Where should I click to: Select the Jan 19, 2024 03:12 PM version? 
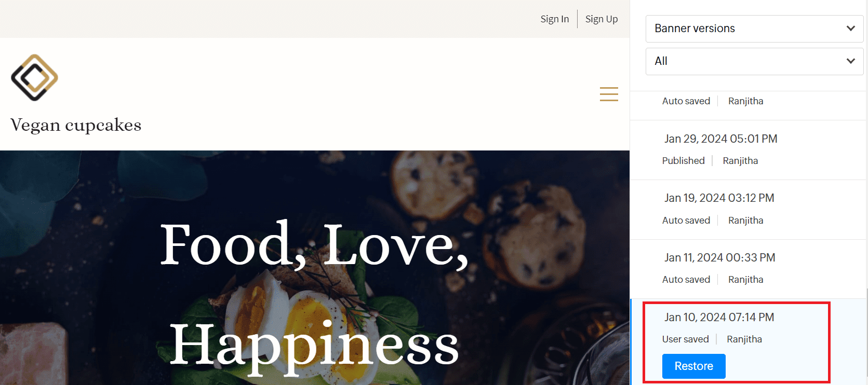coord(749,210)
